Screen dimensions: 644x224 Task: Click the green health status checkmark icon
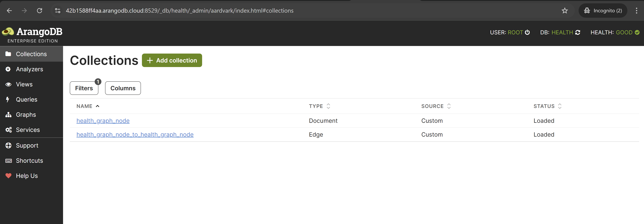coord(637,32)
